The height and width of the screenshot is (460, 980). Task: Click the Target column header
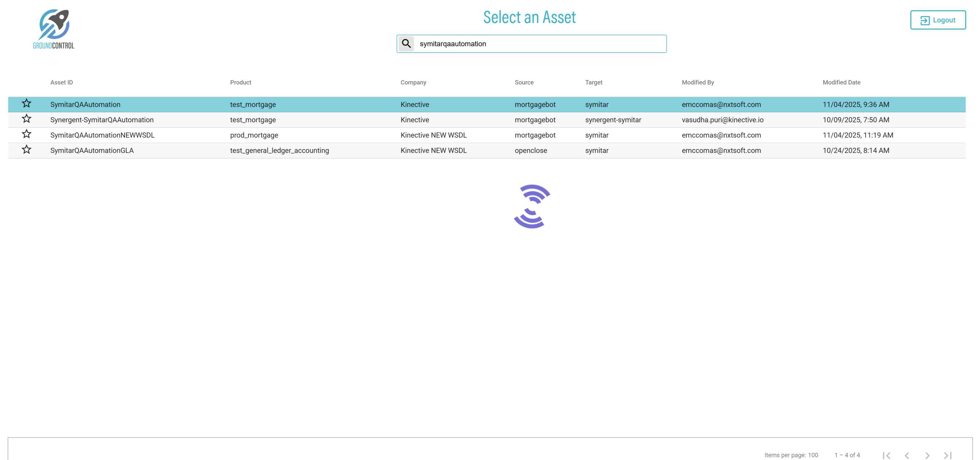(594, 82)
